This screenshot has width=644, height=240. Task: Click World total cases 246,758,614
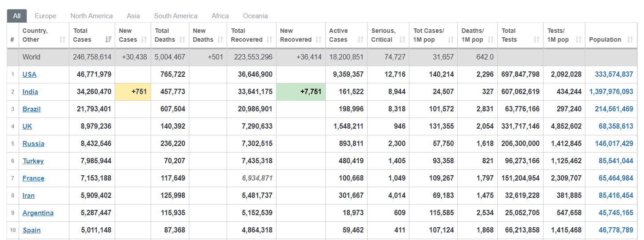tap(92, 57)
